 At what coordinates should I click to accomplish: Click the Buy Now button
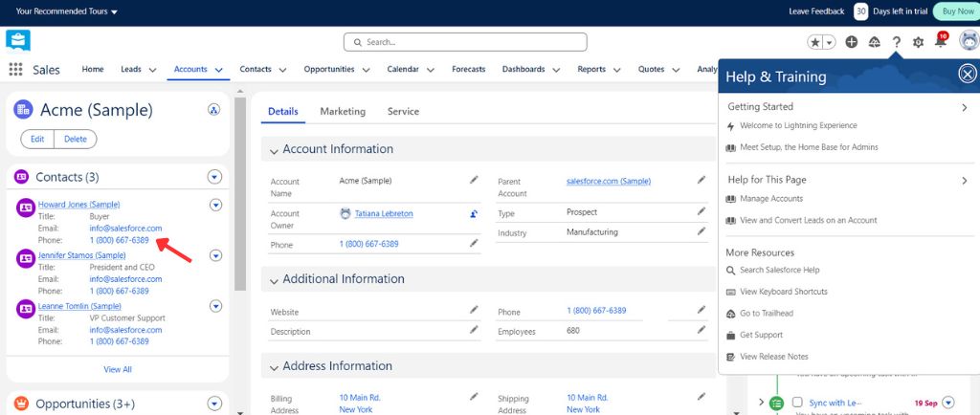(957, 11)
